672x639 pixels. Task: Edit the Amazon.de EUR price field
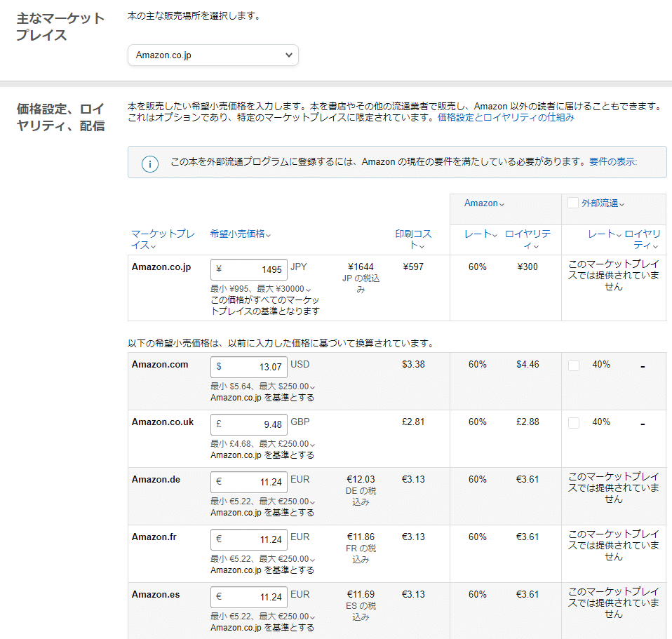(x=248, y=482)
